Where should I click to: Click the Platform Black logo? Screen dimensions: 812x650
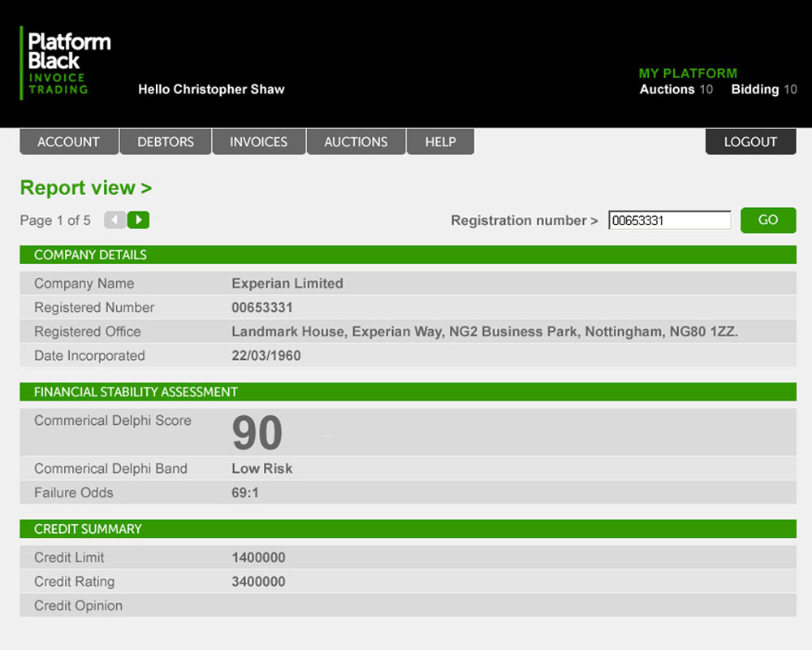tap(66, 63)
